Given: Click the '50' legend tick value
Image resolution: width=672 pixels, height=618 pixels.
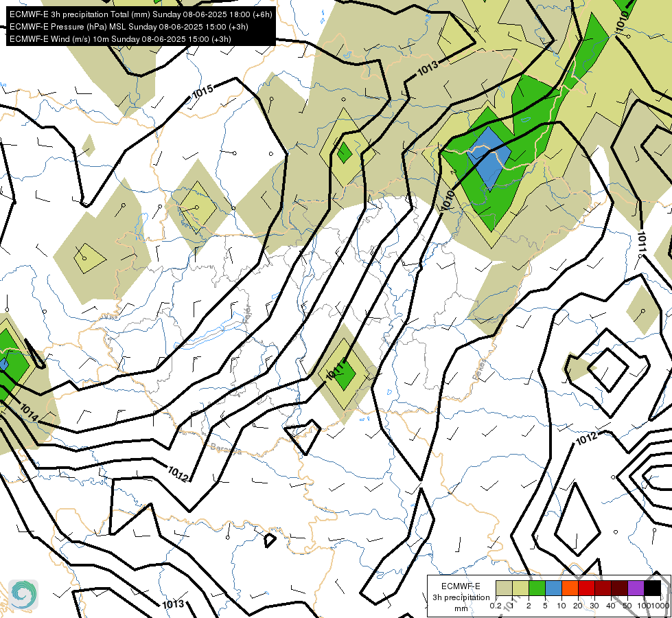Looking at the screenshot, I should point(627,606).
